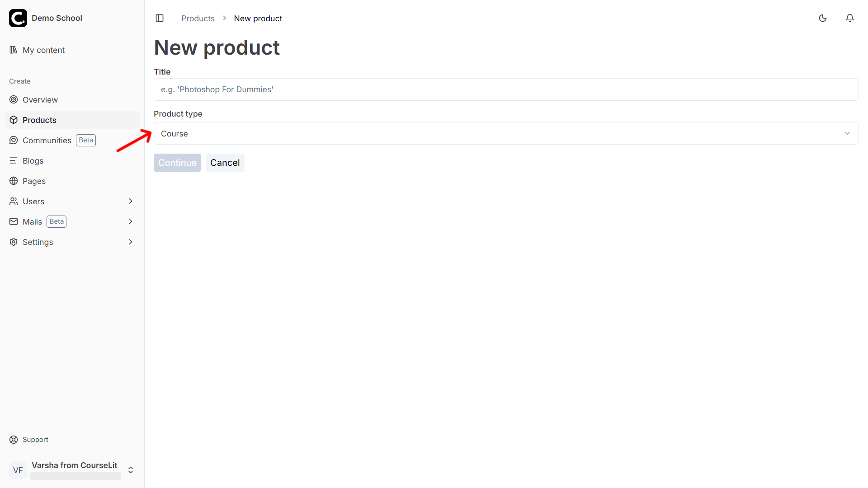Click the CourseLit logo icon

18,18
